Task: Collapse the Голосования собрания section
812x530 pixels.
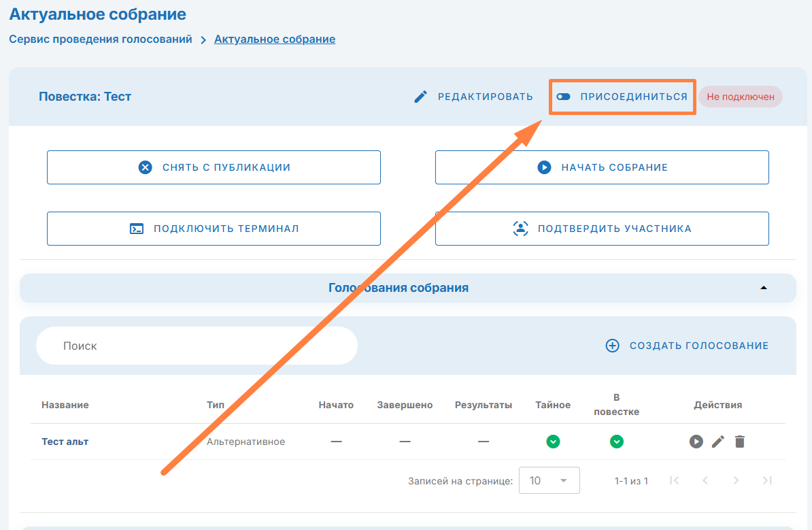Action: pos(763,288)
